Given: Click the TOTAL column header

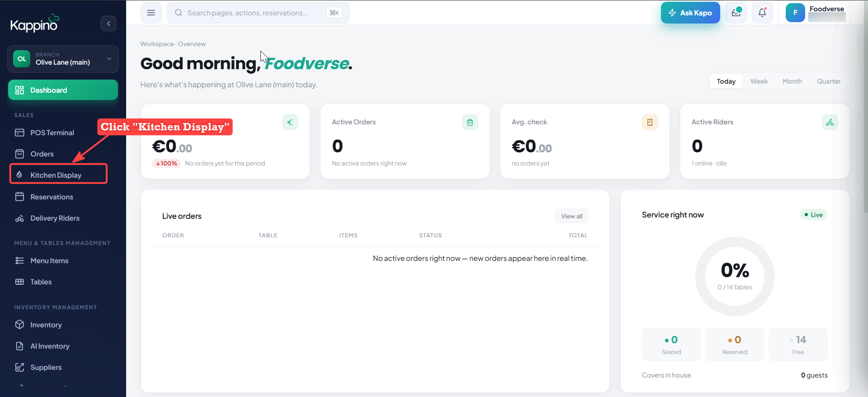Looking at the screenshot, I should coord(578,235).
